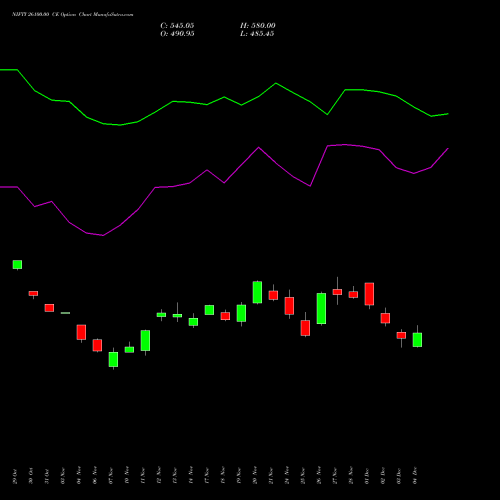Click the NIFTY CE Options chart title
500x500 pixels.
click(x=73, y=15)
